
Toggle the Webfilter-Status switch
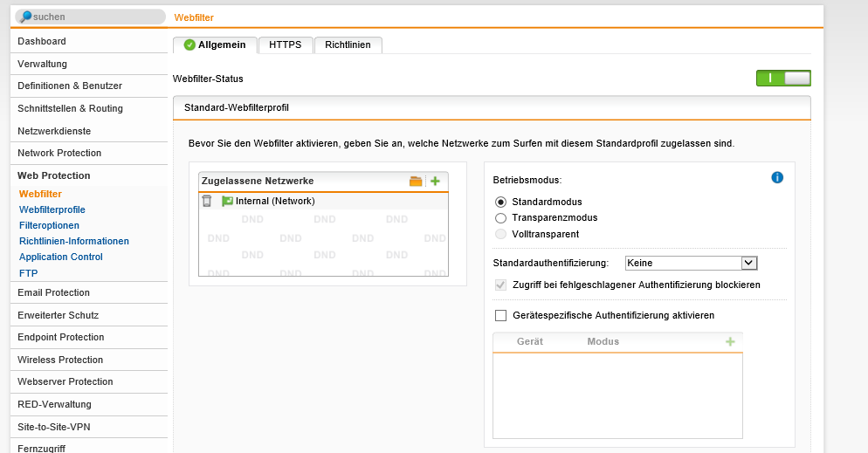tap(783, 79)
